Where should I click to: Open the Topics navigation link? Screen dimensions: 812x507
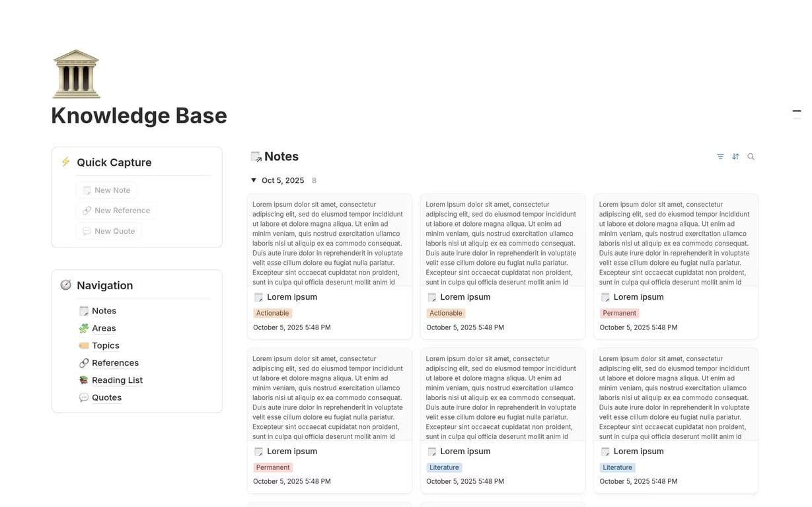[x=106, y=345]
